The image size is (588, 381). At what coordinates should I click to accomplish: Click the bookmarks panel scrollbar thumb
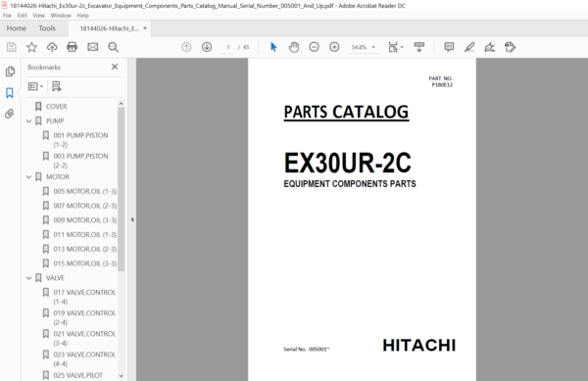pyautogui.click(x=121, y=189)
